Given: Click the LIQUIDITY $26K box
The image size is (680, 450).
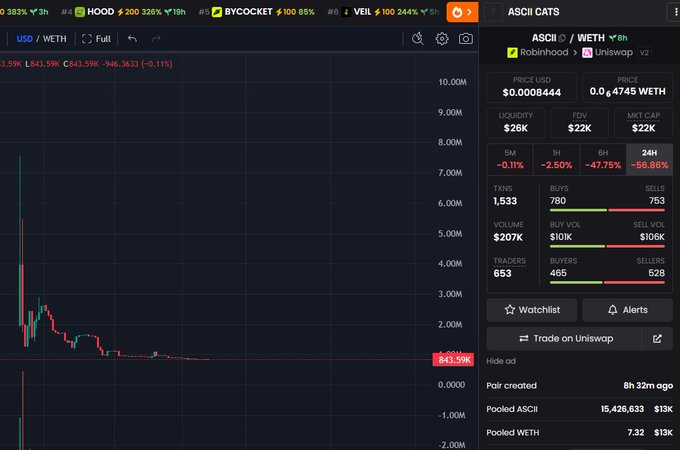Looking at the screenshot, I should (516, 123).
